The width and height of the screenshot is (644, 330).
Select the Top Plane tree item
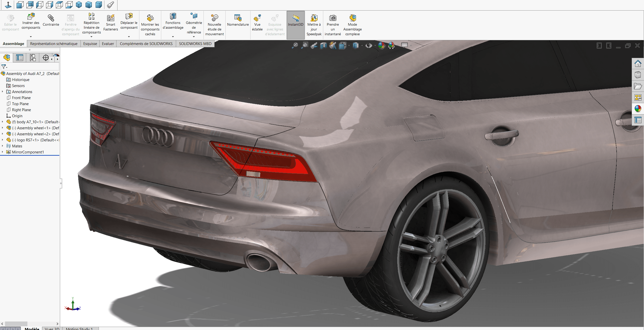(x=20, y=104)
